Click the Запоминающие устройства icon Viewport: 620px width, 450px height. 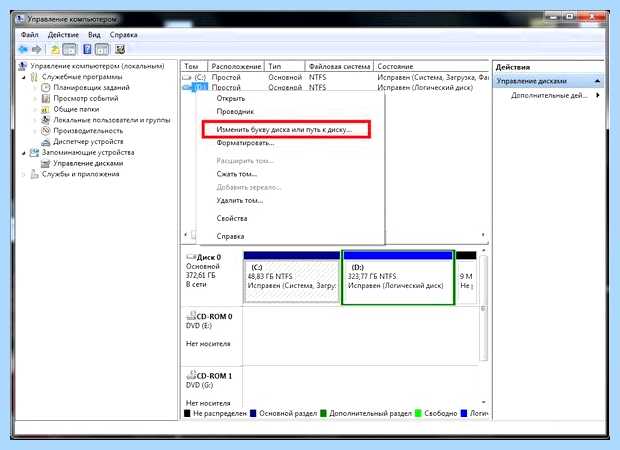[35, 152]
